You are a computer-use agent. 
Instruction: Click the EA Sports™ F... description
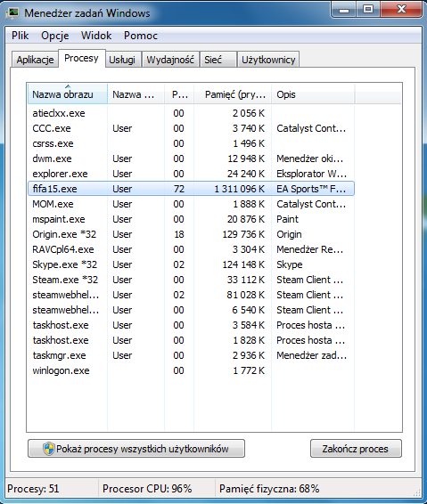pos(311,189)
